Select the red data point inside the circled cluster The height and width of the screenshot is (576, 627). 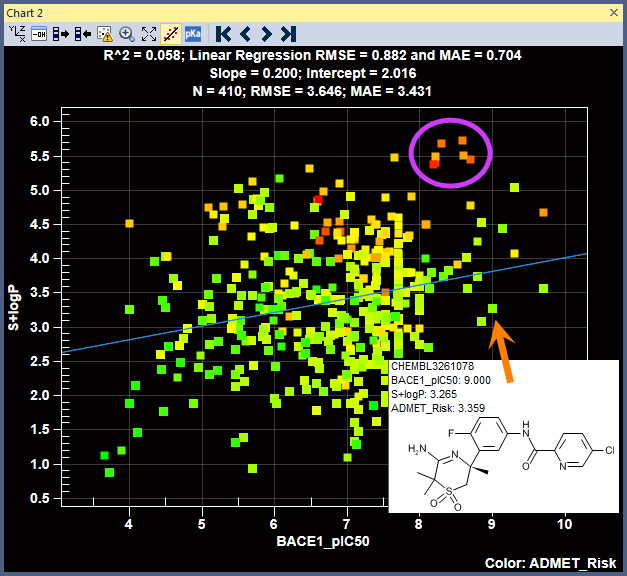coord(434,164)
